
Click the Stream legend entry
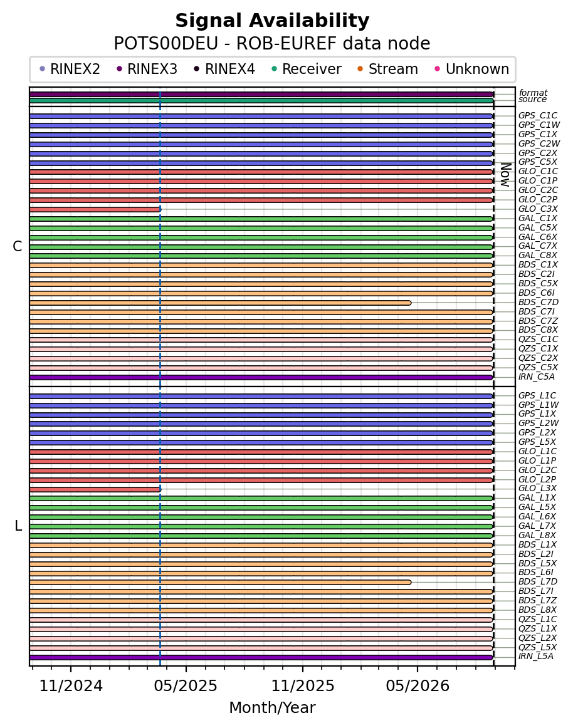click(x=387, y=69)
